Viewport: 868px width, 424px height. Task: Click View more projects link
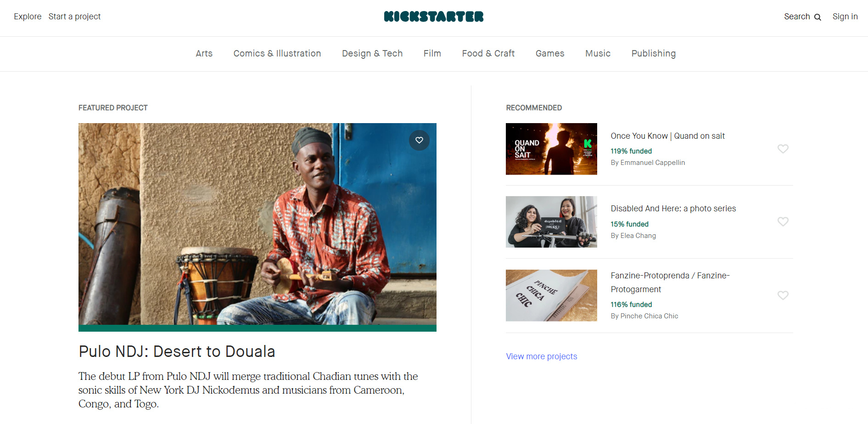point(542,356)
